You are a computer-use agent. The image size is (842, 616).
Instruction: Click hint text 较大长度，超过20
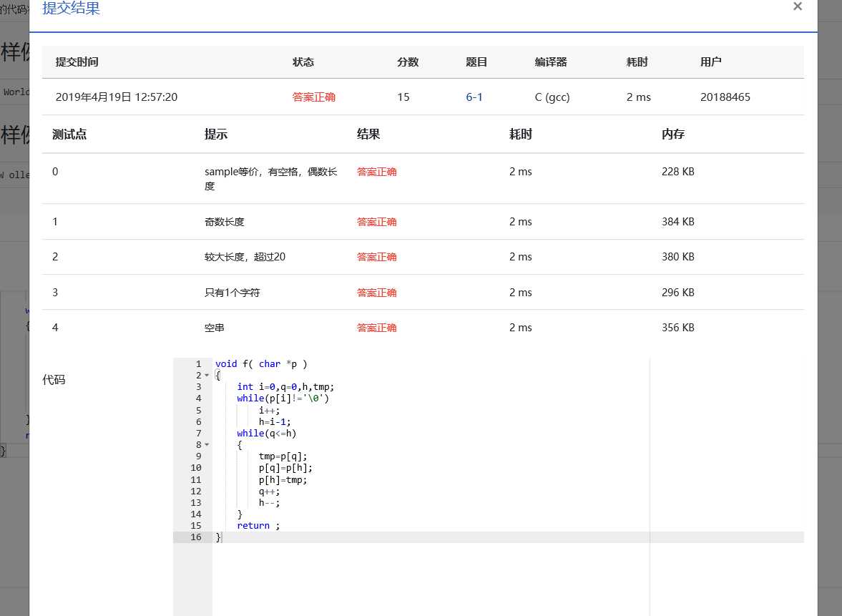[245, 258]
